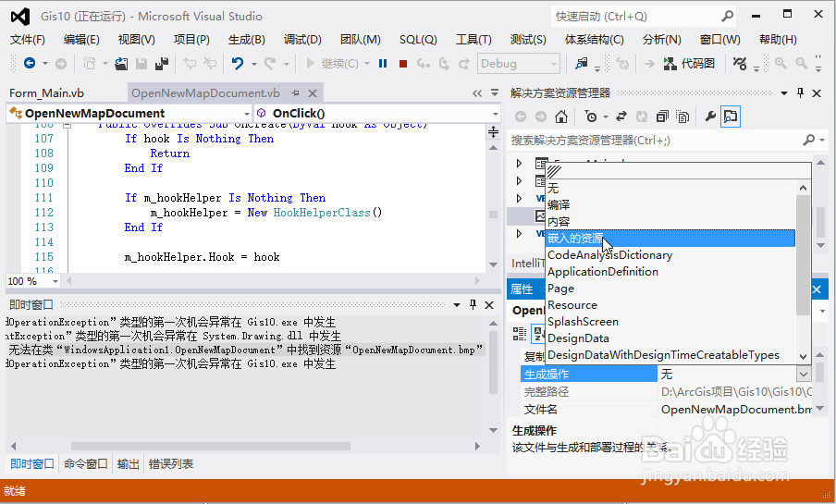Open the 即时窗口 window options dropdown arrow
The height and width of the screenshot is (504, 836).
(457, 305)
